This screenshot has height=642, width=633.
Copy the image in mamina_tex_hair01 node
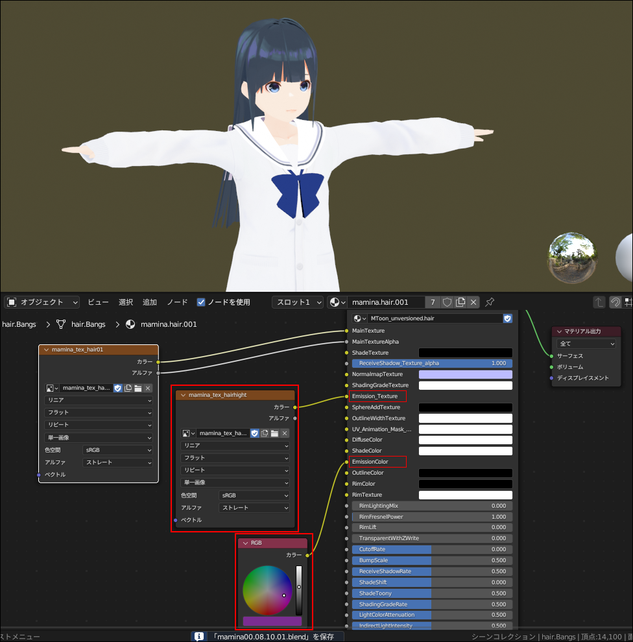click(x=128, y=388)
